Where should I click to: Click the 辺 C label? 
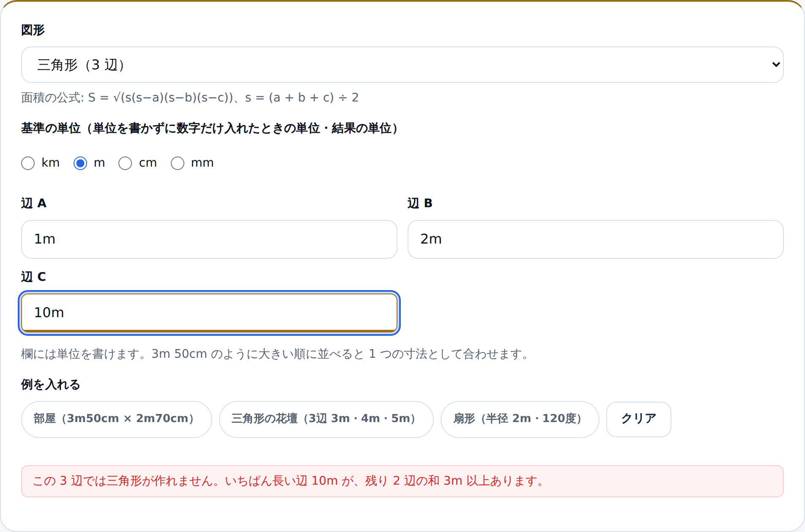[33, 277]
